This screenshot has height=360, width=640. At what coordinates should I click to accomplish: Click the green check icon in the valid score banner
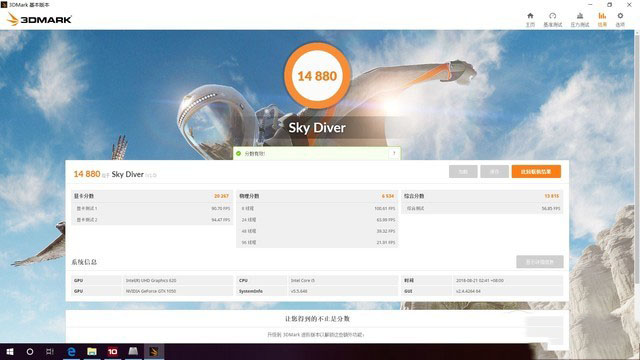click(x=238, y=153)
